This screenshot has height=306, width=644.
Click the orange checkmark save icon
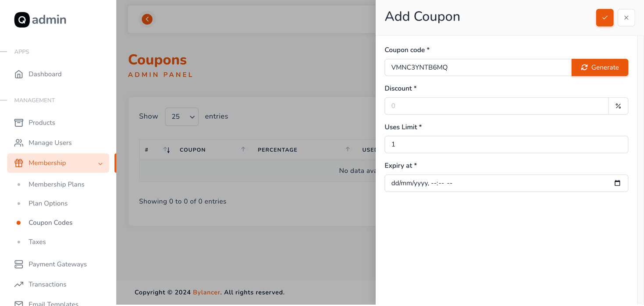coord(605,18)
